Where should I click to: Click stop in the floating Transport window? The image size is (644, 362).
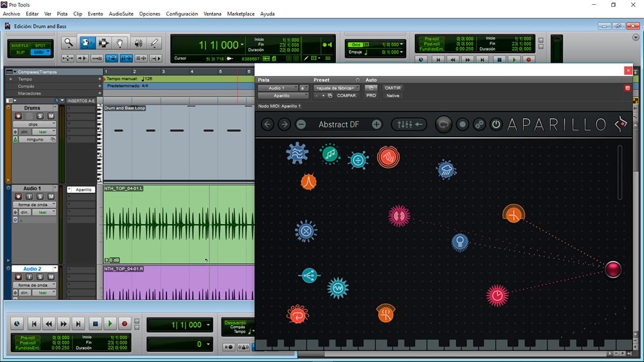[94, 323]
